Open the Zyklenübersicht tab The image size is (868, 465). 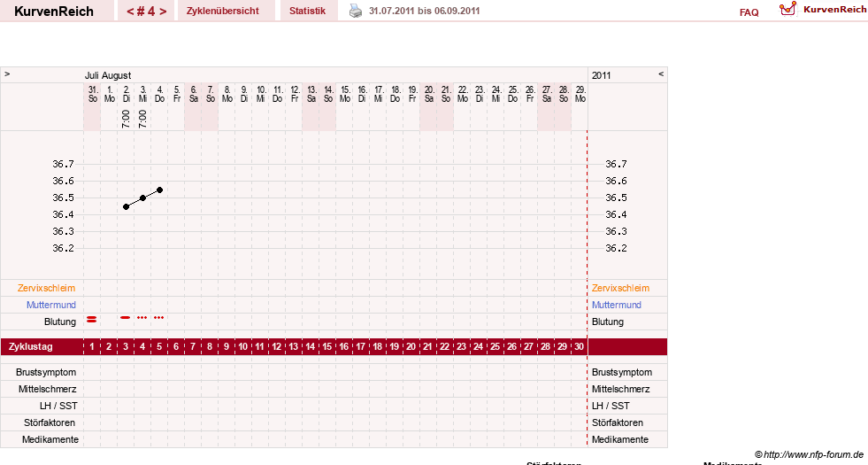(223, 11)
